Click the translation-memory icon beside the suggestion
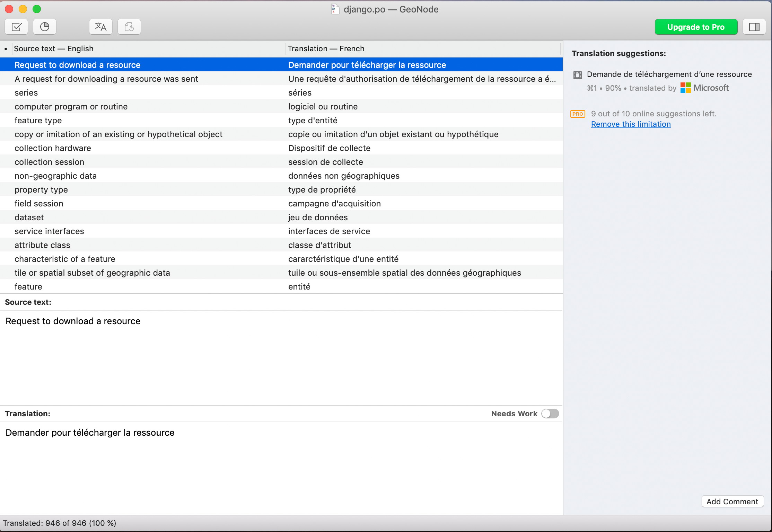772x532 pixels. coord(578,75)
